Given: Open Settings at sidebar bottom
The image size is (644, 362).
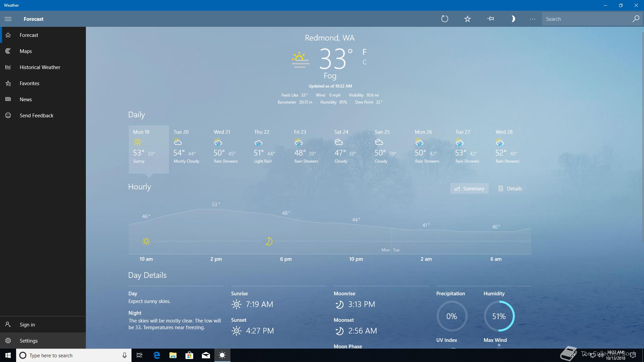Looking at the screenshot, I should pos(43,341).
